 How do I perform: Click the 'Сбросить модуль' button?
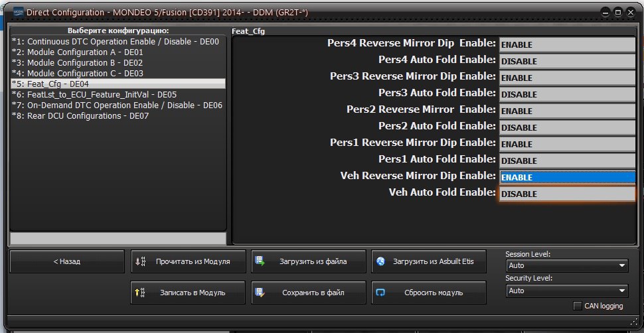pos(428,292)
